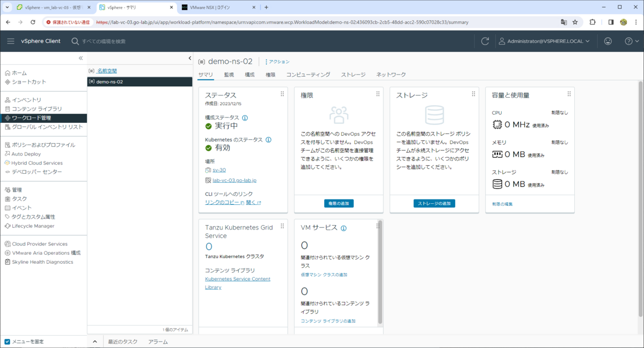This screenshot has height=348, width=644.
Task: Open イベント in the sidebar
Action: [x=22, y=208]
